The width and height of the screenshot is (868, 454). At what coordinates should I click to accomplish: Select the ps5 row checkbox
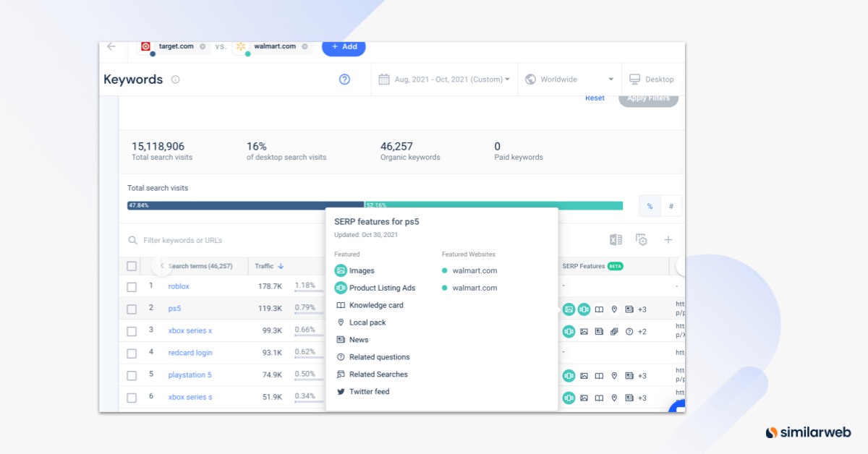(x=132, y=309)
